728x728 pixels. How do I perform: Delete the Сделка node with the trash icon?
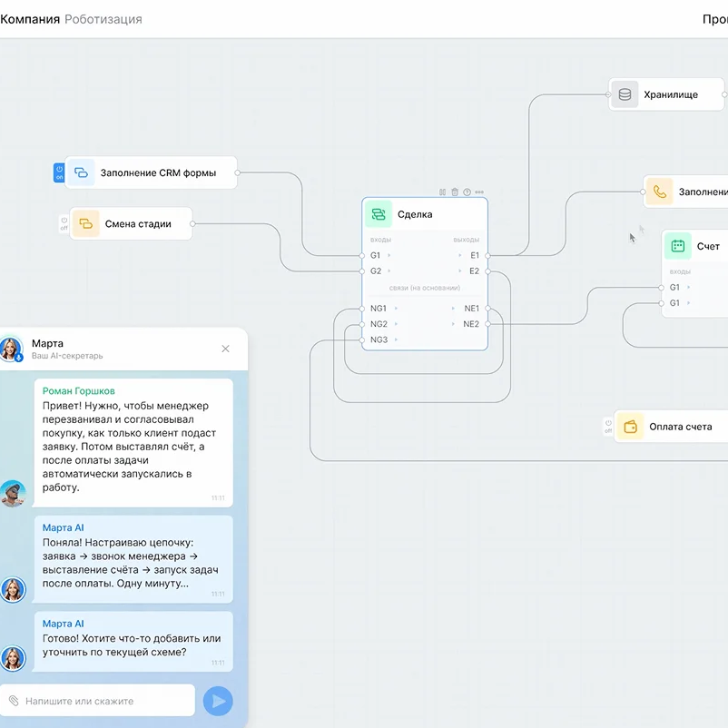point(455,192)
